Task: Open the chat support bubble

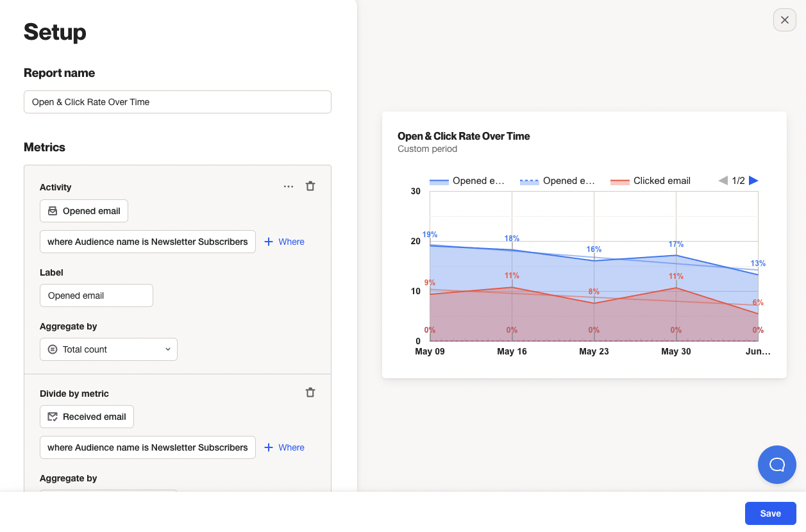Action: pos(777,464)
